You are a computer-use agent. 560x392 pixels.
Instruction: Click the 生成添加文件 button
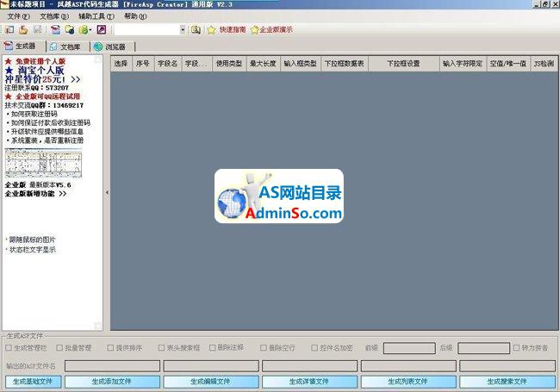click(112, 382)
